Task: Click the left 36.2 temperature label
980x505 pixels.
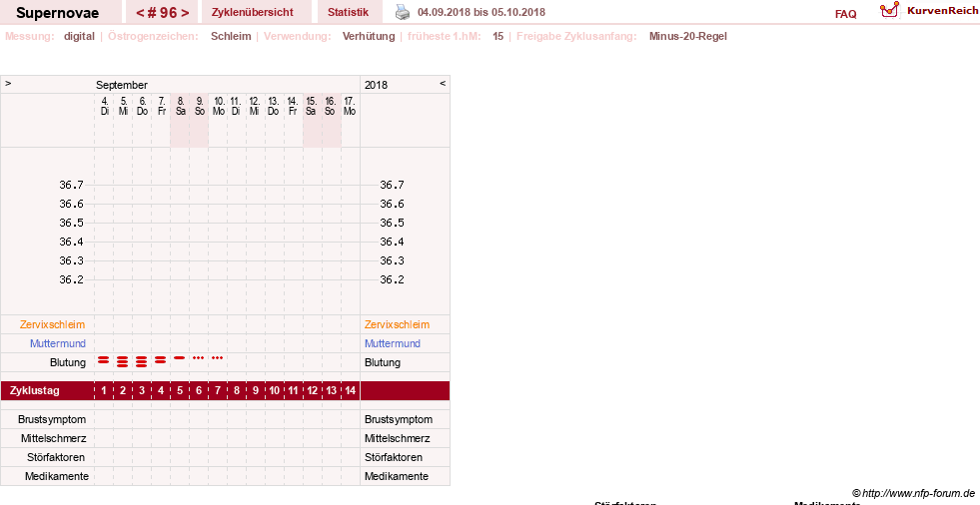Action: [71, 279]
